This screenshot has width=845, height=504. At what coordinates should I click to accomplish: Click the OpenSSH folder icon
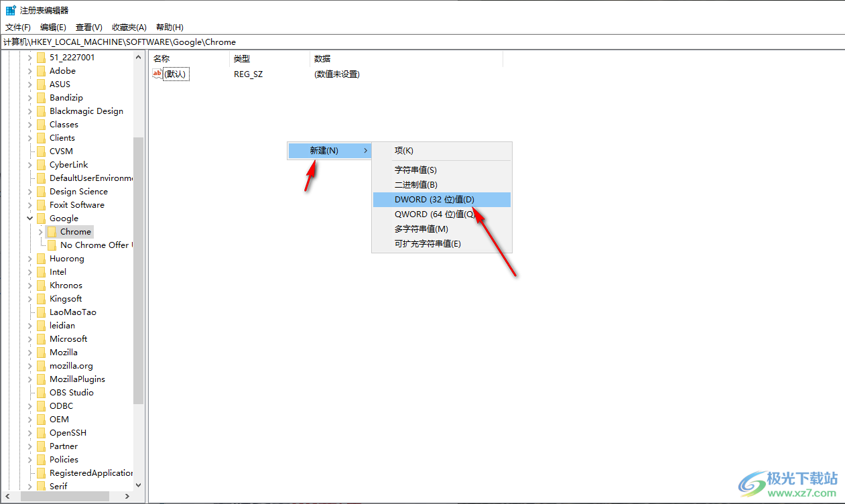tap(42, 433)
